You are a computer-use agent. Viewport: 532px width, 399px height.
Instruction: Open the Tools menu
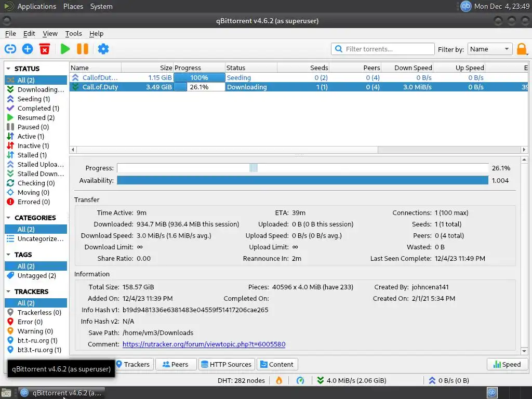pyautogui.click(x=73, y=34)
